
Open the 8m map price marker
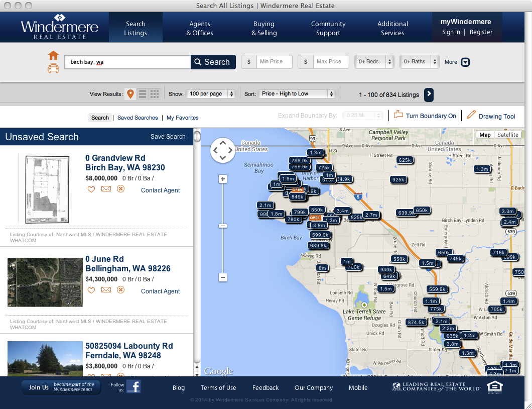pos(322,268)
